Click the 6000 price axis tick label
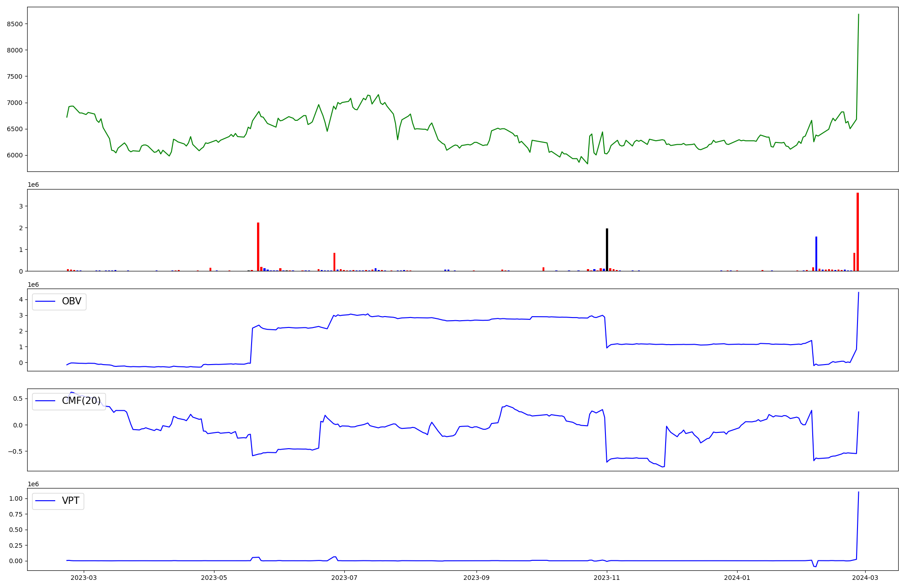The image size is (905, 588). [14, 155]
